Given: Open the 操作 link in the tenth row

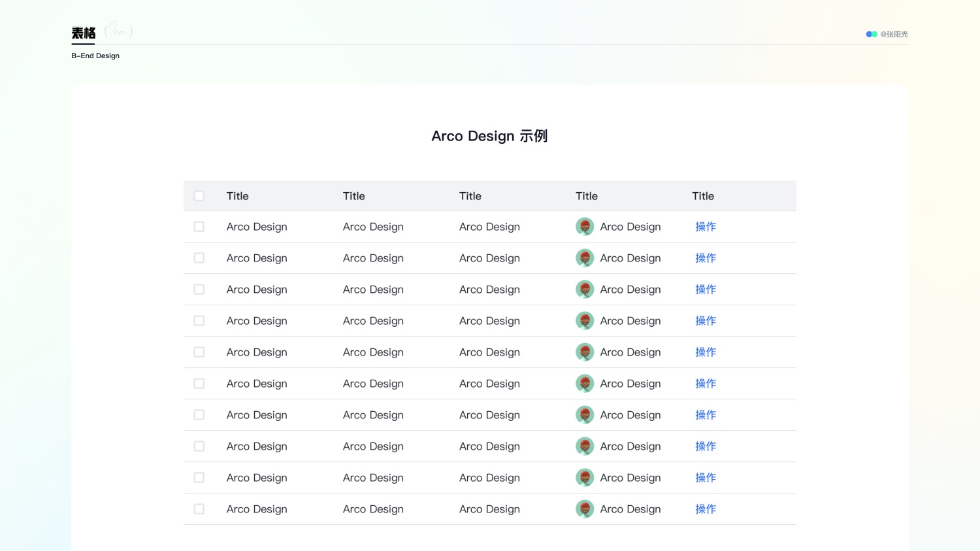Looking at the screenshot, I should 706,509.
